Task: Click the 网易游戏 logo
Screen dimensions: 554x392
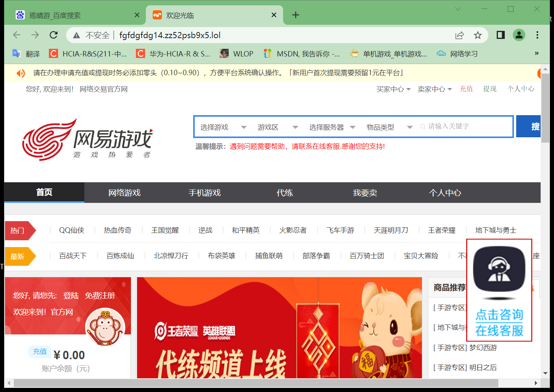Action: (87, 139)
